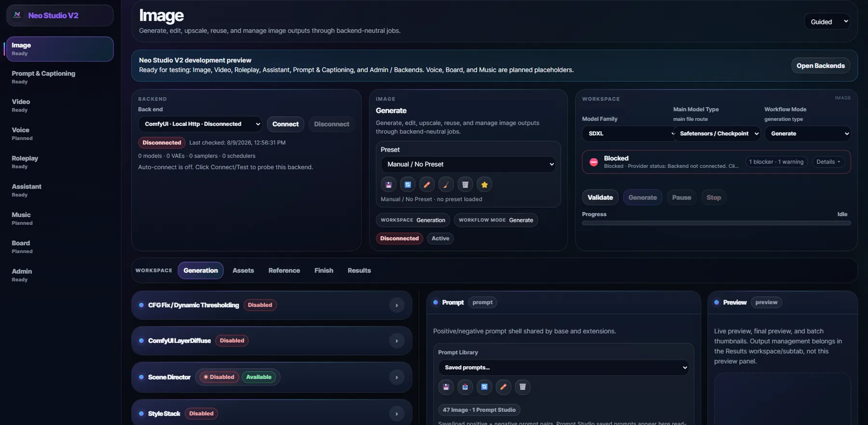
Task: Clear the preset with the broom icon
Action: pos(446,185)
